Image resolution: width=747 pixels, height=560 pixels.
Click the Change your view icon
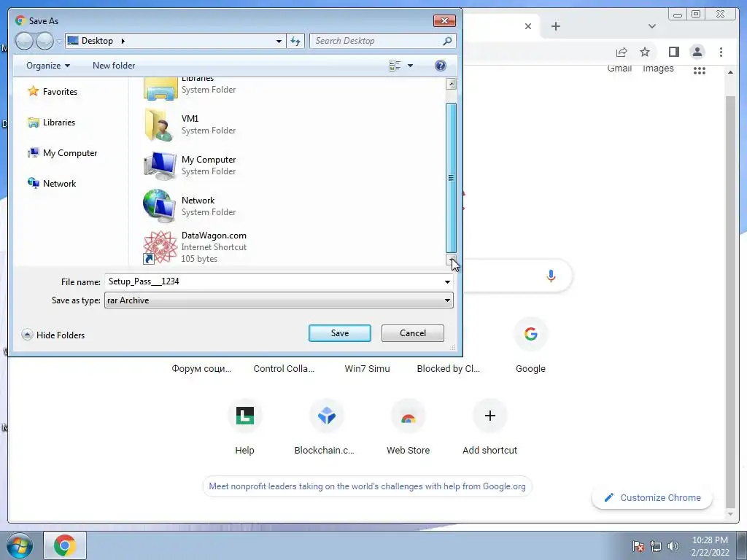[x=395, y=65]
